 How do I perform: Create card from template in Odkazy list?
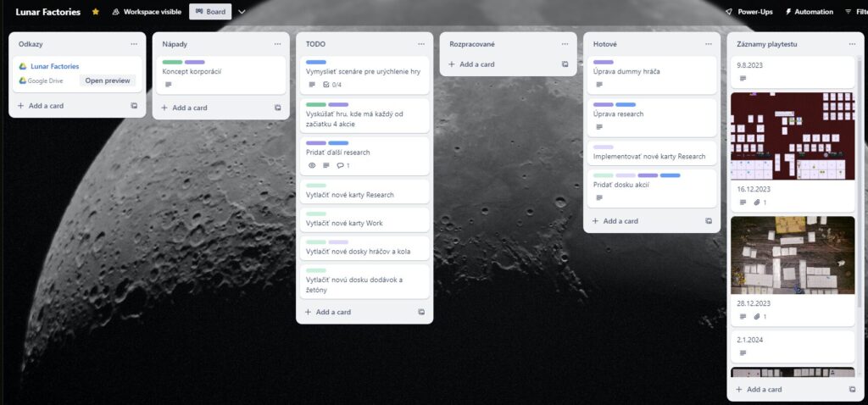(134, 105)
